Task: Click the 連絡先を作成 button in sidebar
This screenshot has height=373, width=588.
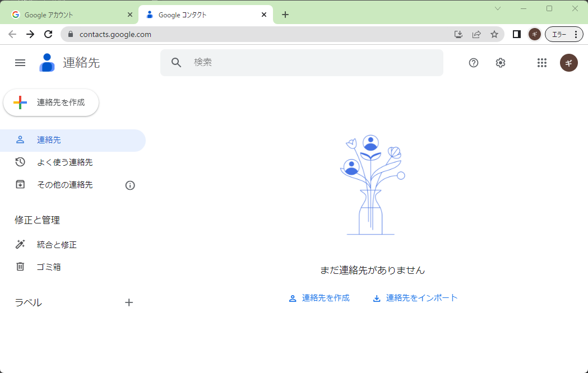Action: pyautogui.click(x=51, y=102)
